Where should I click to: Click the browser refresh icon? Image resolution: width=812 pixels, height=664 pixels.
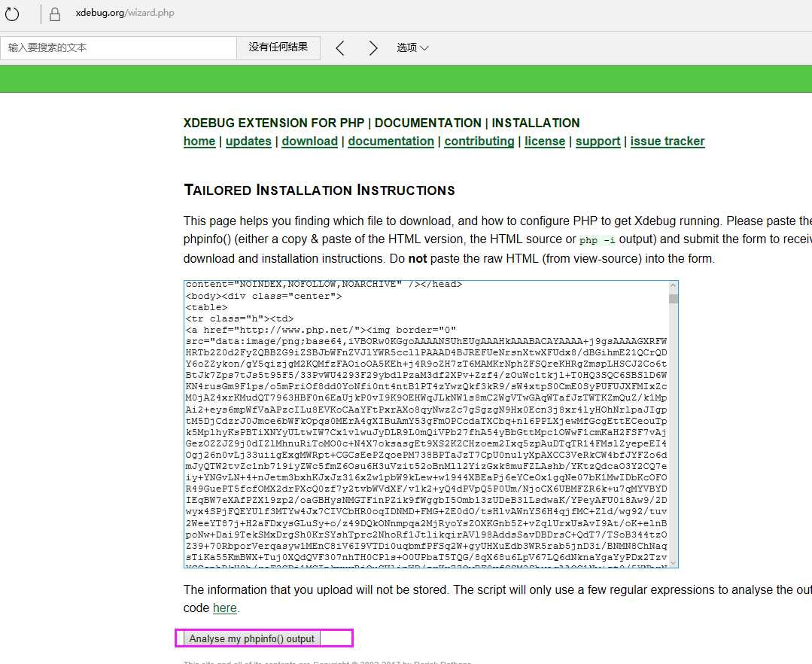[12, 14]
